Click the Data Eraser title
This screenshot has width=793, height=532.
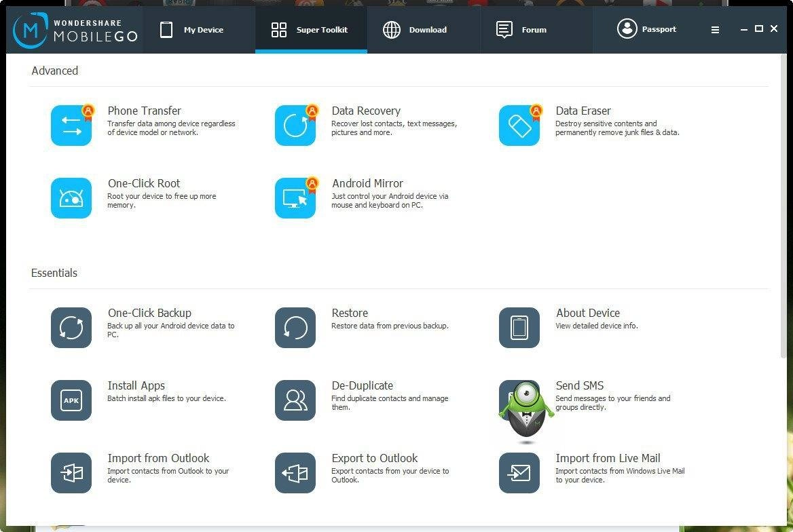583,111
